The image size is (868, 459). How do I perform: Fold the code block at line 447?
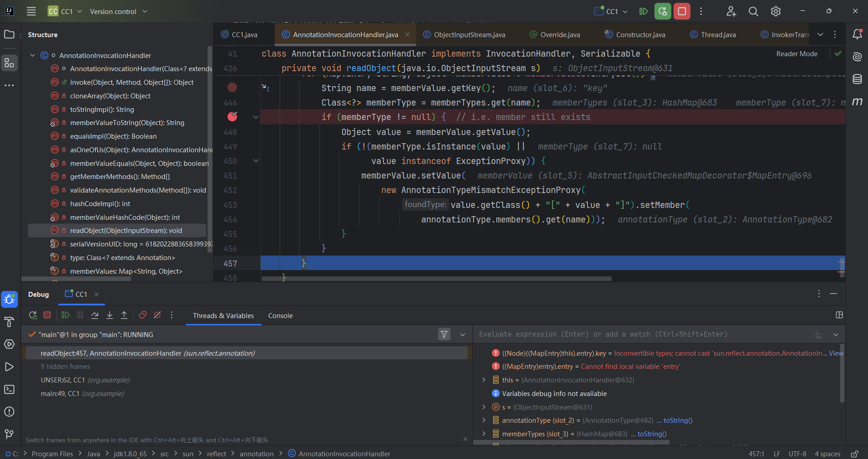[x=256, y=117]
